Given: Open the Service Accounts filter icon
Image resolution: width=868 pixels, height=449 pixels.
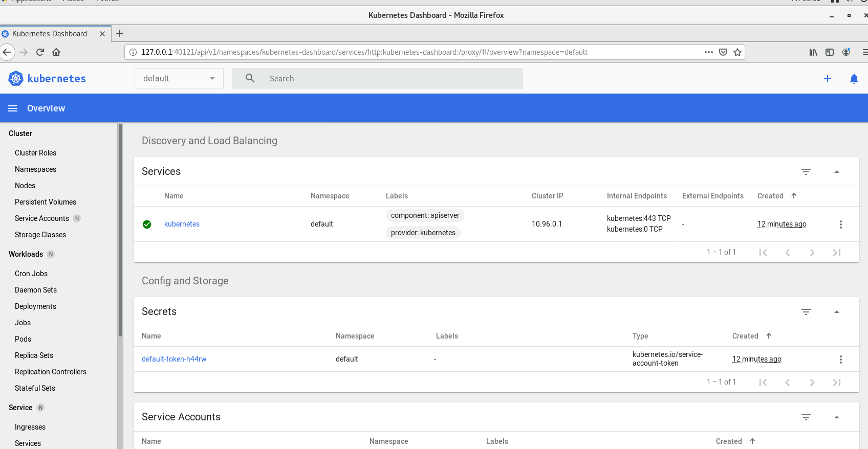Looking at the screenshot, I should 806,417.
